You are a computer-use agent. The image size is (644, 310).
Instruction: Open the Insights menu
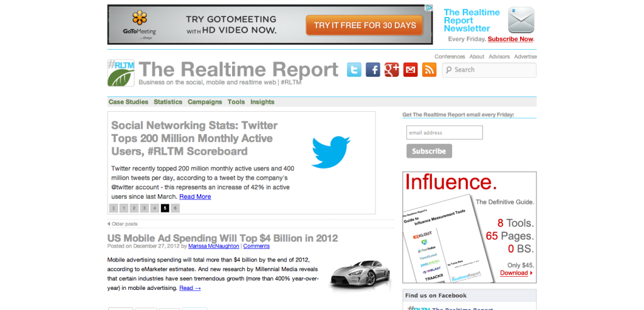coord(262,102)
